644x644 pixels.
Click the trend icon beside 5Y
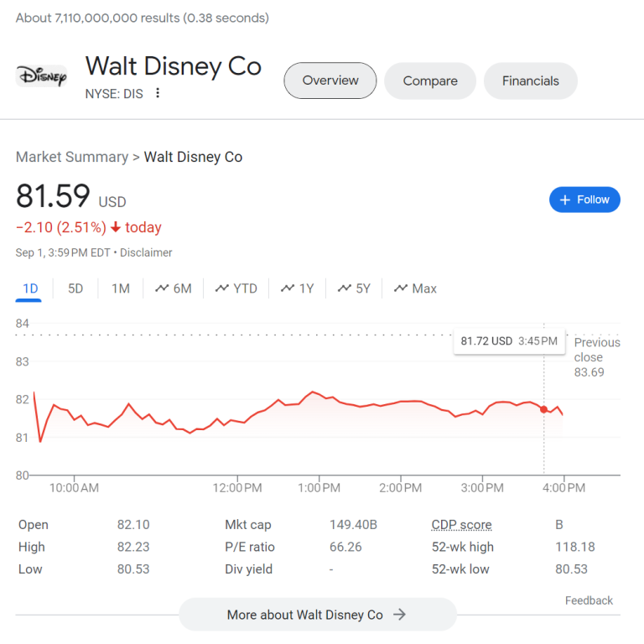pyautogui.click(x=345, y=288)
